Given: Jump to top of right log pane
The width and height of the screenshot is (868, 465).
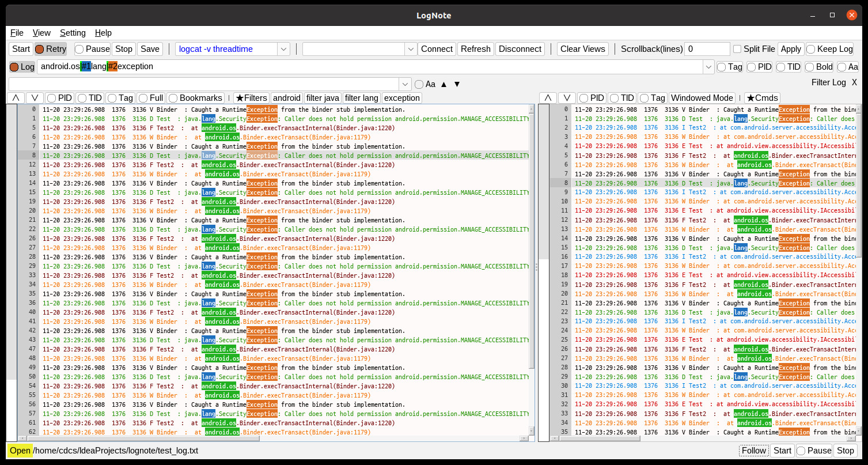Looking at the screenshot, I should click(548, 98).
